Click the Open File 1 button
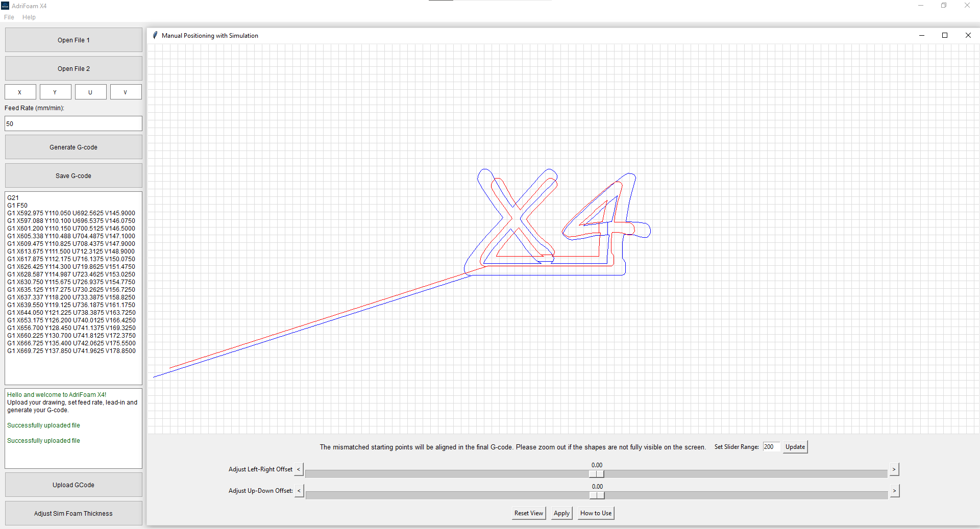This screenshot has height=529, width=980. [x=73, y=40]
